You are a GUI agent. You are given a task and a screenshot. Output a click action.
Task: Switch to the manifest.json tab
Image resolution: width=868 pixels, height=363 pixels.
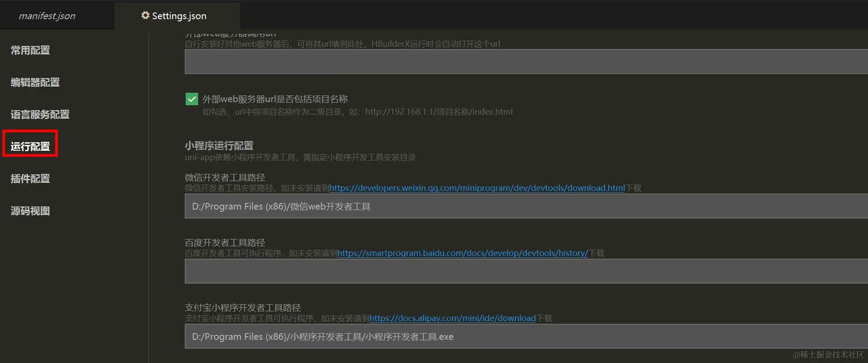[47, 16]
